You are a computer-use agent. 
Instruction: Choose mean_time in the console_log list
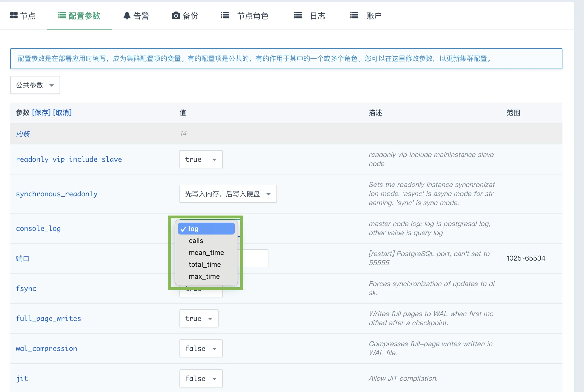tap(206, 252)
